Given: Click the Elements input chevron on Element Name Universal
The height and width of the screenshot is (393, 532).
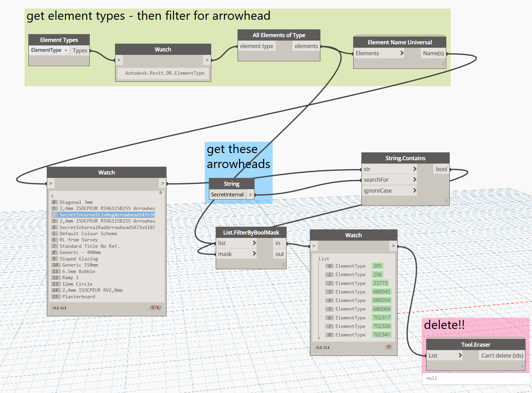Looking at the screenshot, I should tap(402, 53).
